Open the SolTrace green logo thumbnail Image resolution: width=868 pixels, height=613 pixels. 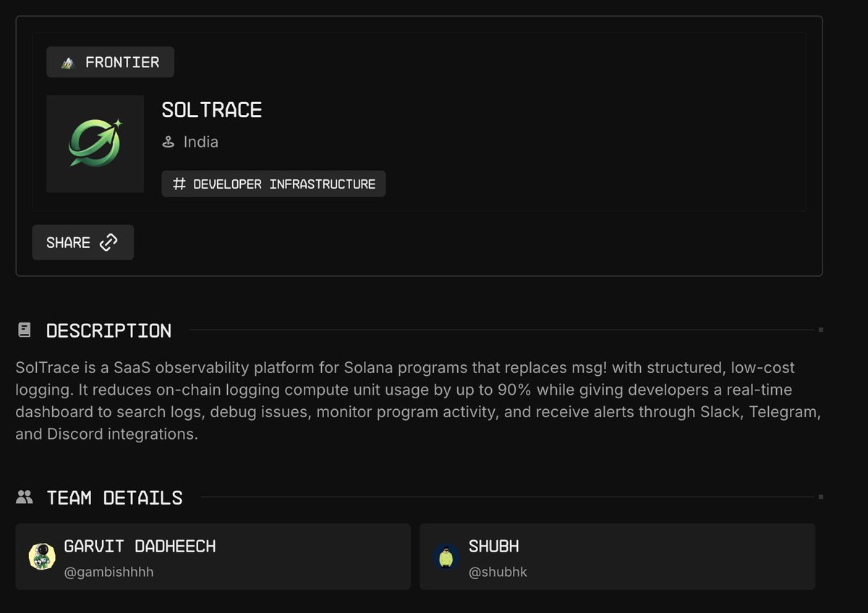(x=95, y=144)
